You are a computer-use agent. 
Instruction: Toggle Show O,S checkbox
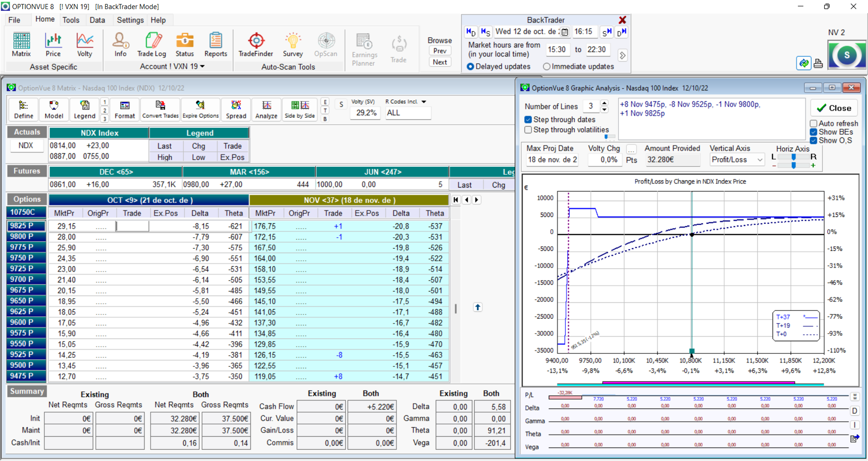coord(814,141)
